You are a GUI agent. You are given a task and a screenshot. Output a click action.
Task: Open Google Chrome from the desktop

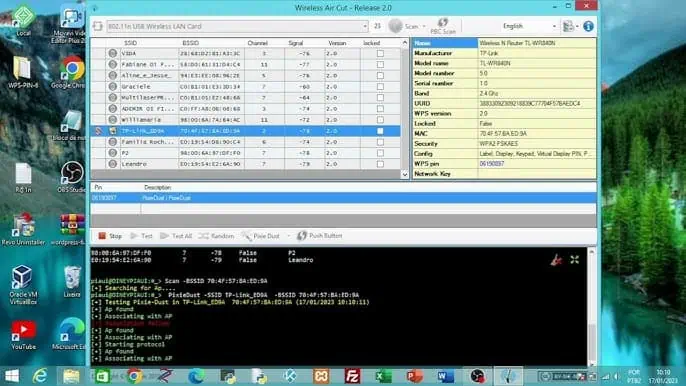coord(72,72)
